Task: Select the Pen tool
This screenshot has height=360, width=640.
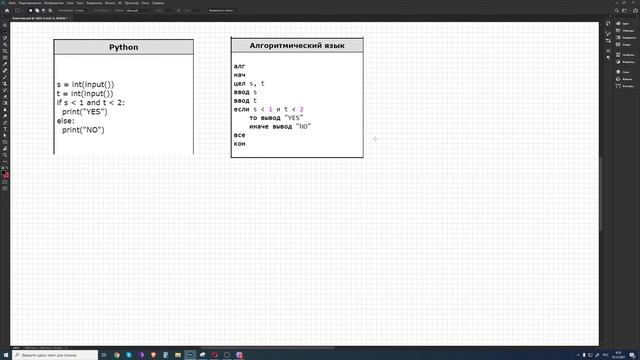Action: coord(5,122)
